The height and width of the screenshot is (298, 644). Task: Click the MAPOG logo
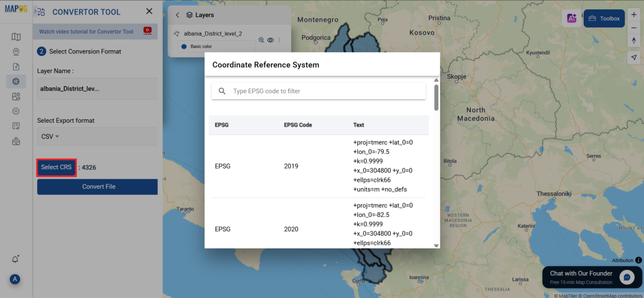pos(16,9)
